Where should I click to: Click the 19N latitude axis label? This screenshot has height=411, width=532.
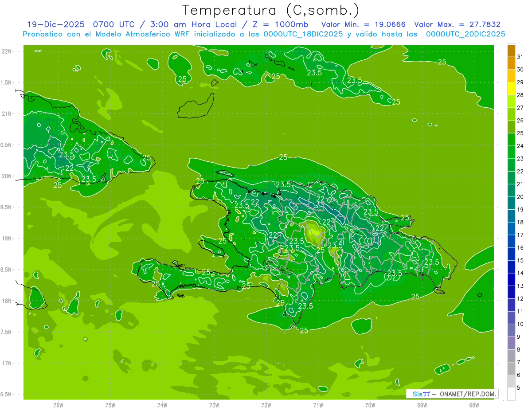pyautogui.click(x=7, y=239)
